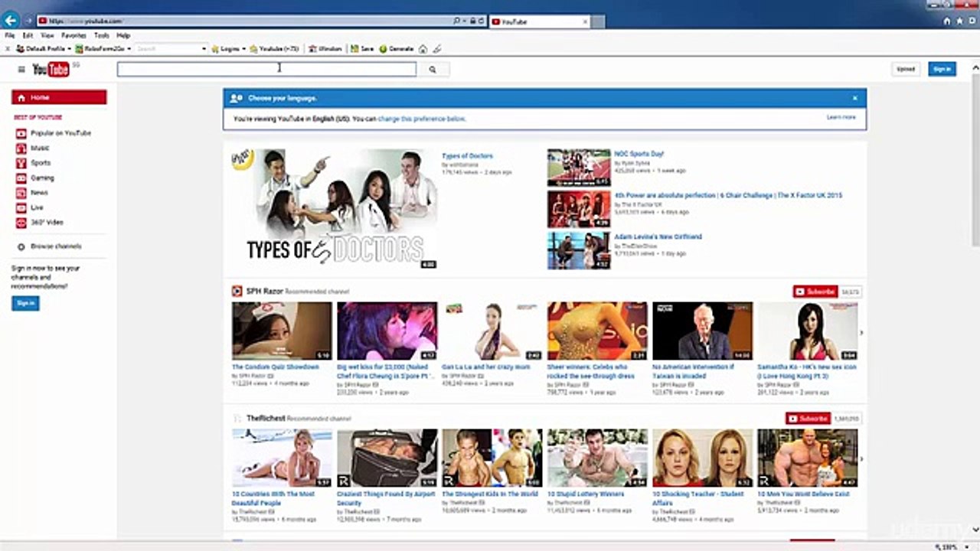Image resolution: width=980 pixels, height=551 pixels.
Task: Click inside the YouTube search field
Action: pos(266,70)
